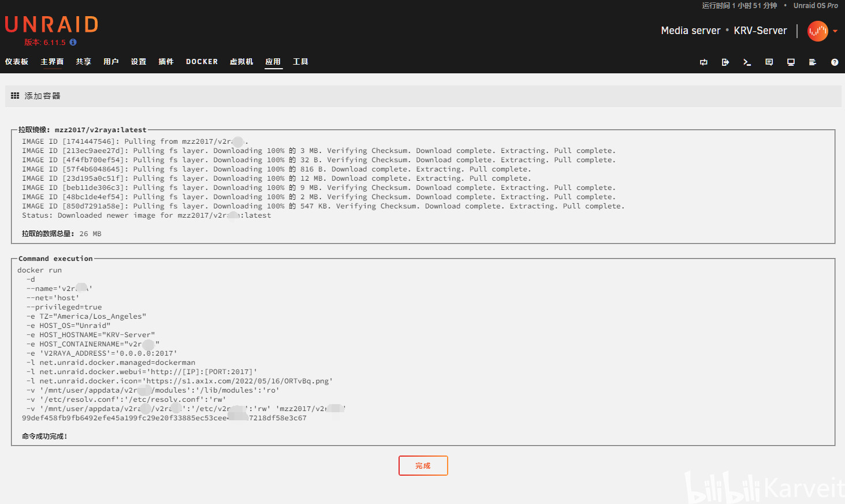This screenshot has height=504, width=845.
Task: Click the container hash 99def458 line
Action: tap(164, 418)
